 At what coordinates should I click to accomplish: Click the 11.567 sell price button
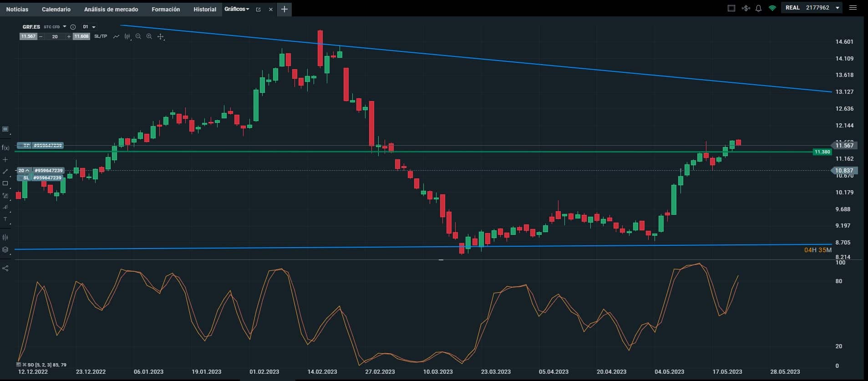click(28, 36)
